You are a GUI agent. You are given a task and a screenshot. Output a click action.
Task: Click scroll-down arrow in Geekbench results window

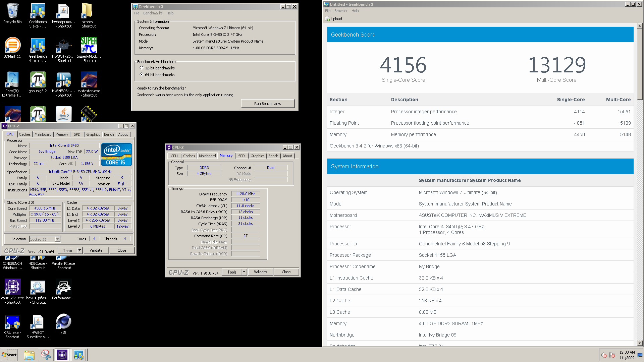click(640, 343)
